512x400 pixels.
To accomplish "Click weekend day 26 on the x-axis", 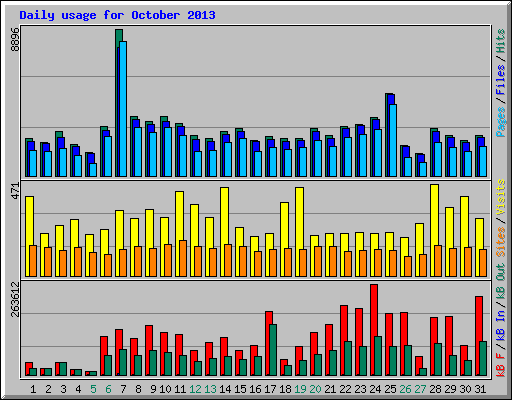I will click(x=405, y=389).
